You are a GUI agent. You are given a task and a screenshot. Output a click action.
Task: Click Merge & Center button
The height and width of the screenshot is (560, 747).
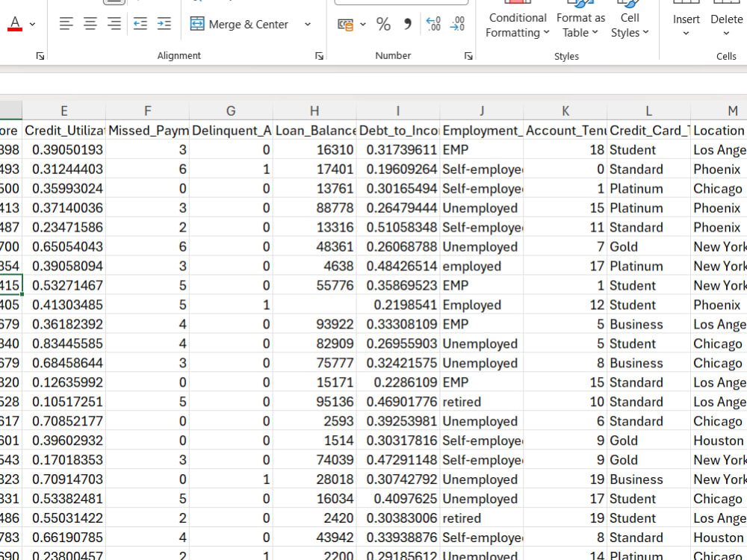point(239,24)
